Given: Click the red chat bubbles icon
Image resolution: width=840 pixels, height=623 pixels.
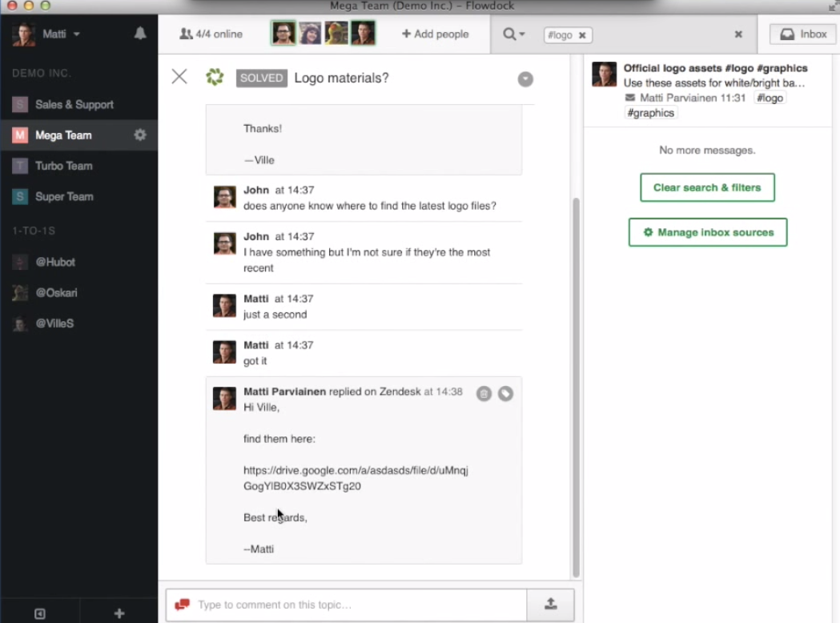Looking at the screenshot, I should [x=182, y=605].
